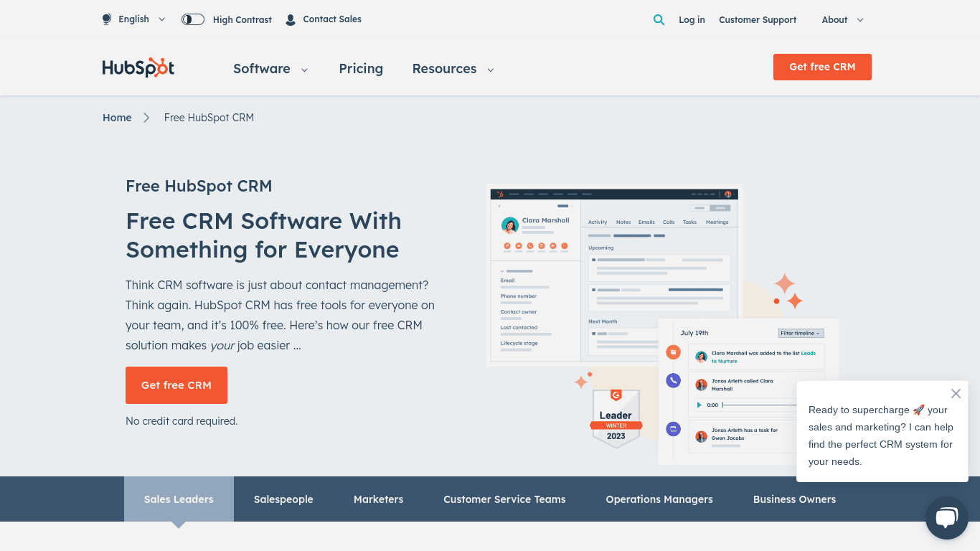Click the G2 Leader Winter 2023 badge
Viewport: 980px width, 551px height.
[616, 418]
